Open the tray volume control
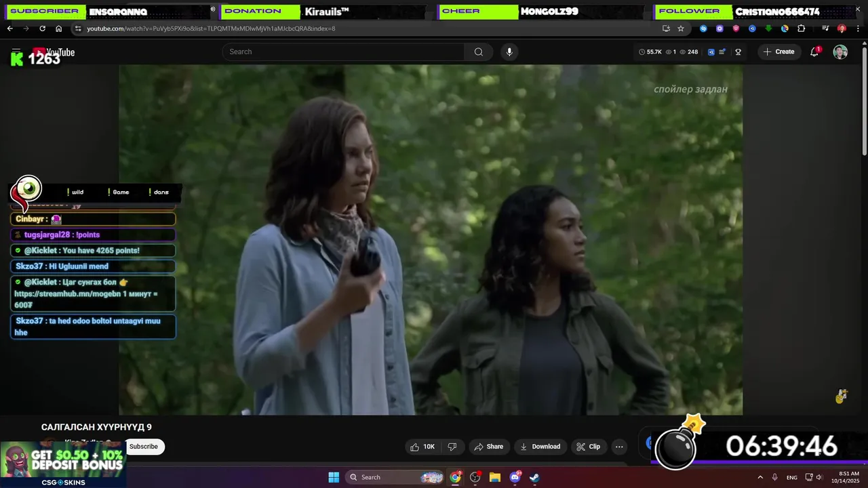The image size is (868, 488). pyautogui.click(x=819, y=477)
